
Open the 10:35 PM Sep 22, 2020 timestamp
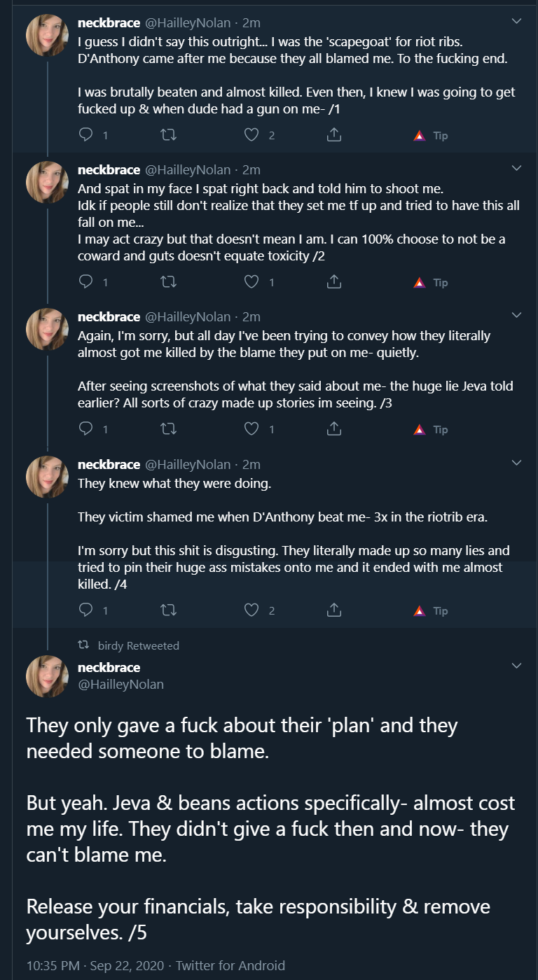coord(95,965)
